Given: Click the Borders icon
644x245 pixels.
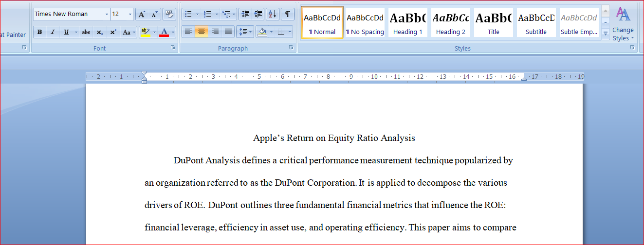Looking at the screenshot, I should point(281,32).
